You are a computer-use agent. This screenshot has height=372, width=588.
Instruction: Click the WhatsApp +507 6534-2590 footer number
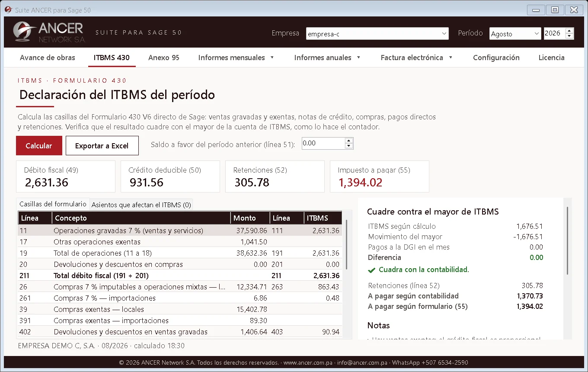point(430,362)
